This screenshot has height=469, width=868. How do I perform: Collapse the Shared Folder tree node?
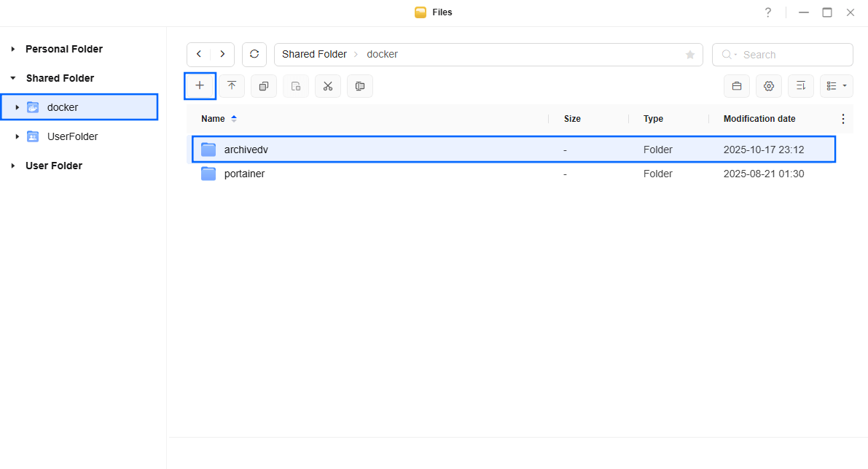[x=13, y=78]
